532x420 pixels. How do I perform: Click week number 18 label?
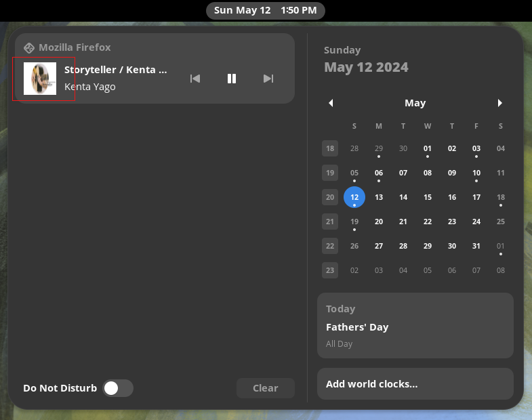click(x=330, y=148)
